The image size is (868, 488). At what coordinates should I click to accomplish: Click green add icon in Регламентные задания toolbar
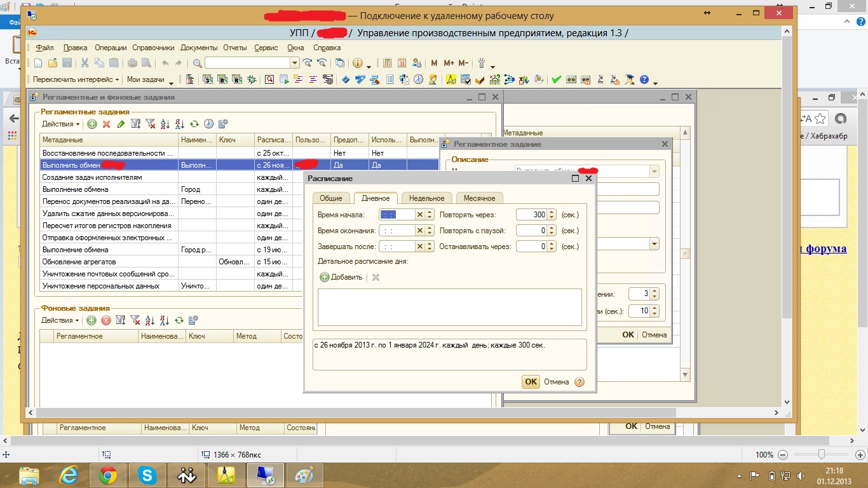(x=92, y=125)
